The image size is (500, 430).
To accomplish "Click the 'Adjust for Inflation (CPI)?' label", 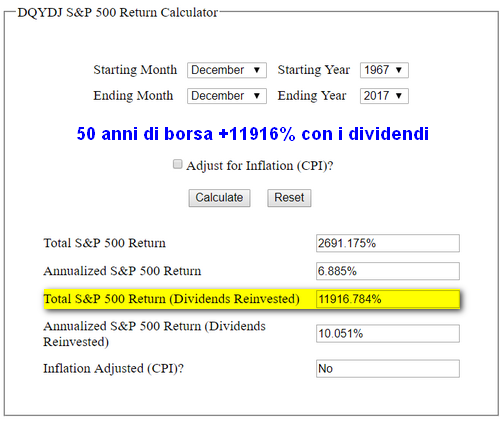I will coord(260,166).
